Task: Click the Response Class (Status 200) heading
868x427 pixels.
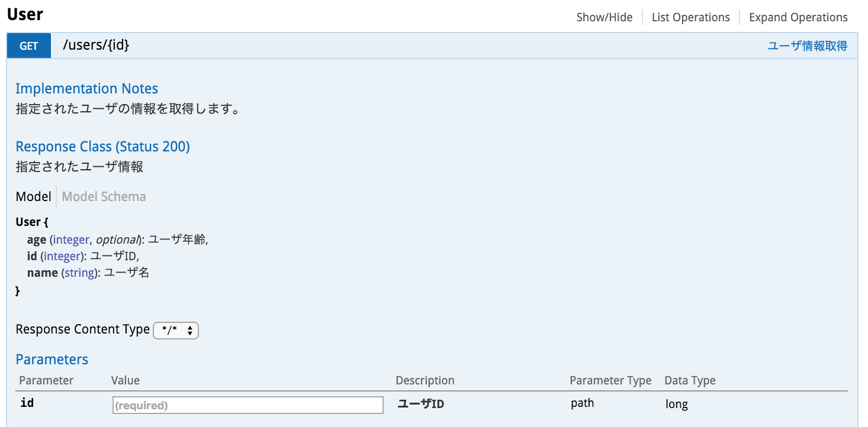Action: point(102,146)
